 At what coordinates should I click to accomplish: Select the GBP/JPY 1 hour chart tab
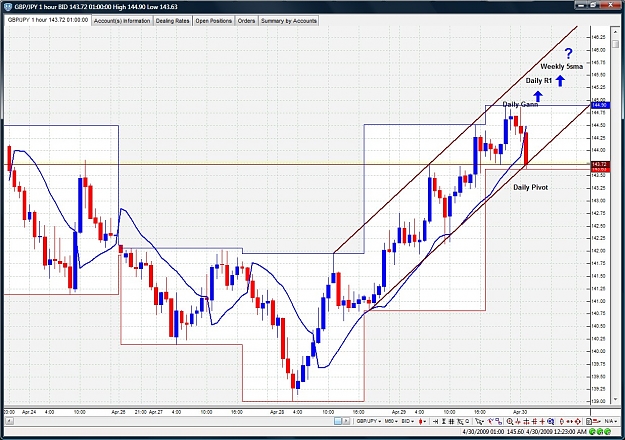[x=48, y=20]
